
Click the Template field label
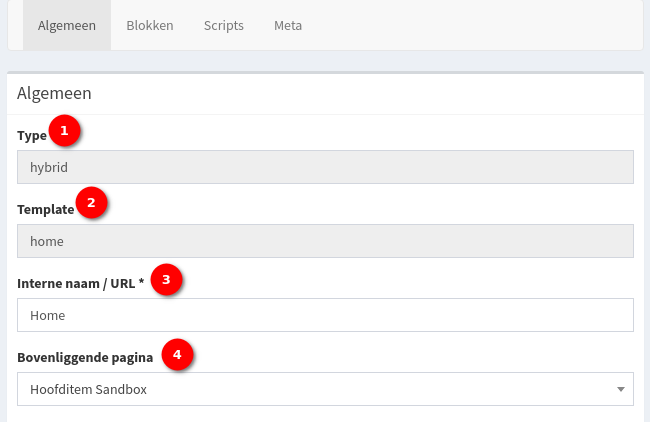(x=46, y=210)
